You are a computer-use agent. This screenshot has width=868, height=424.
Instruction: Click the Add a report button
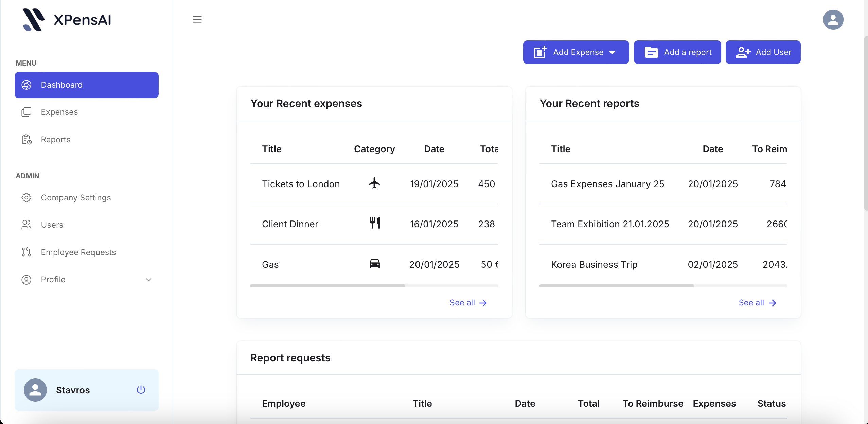click(x=677, y=52)
